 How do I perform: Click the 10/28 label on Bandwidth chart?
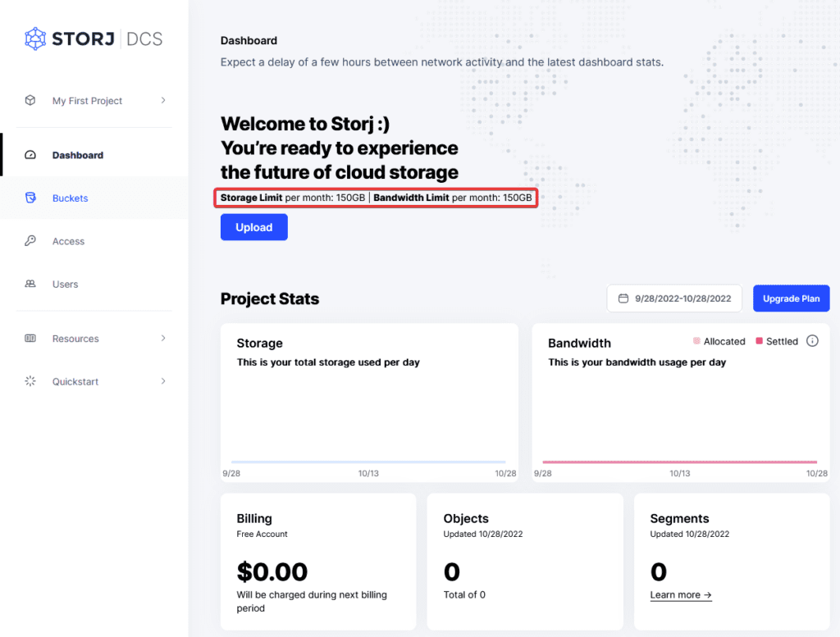(x=817, y=473)
